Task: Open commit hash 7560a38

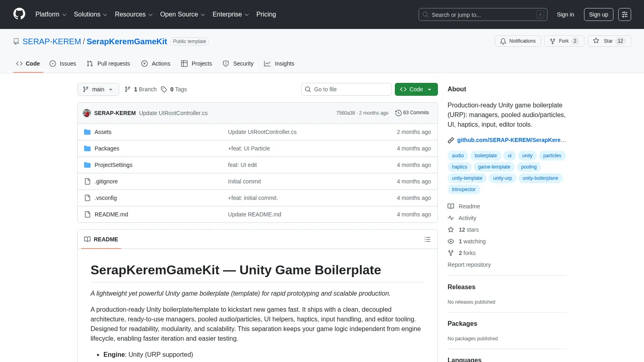Action: (x=346, y=113)
